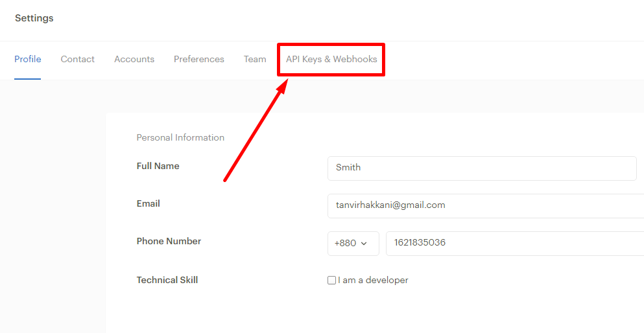Select the Team tab
This screenshot has height=333, width=644.
click(255, 59)
